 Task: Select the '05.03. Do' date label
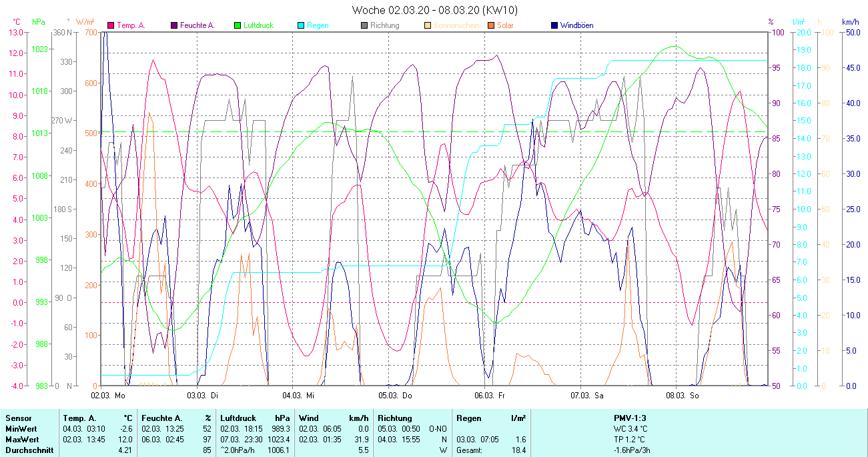[x=395, y=396]
